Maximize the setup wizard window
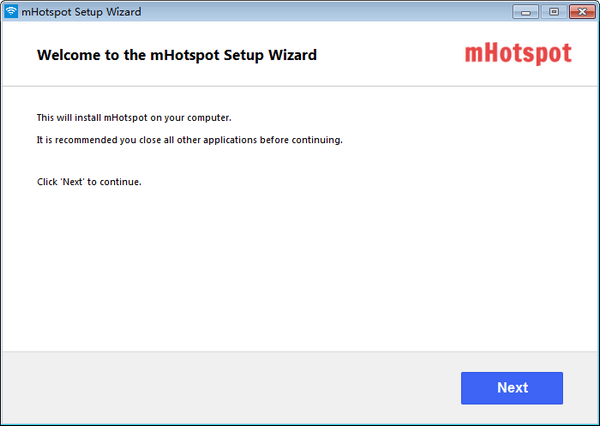Viewport: 600px width, 426px height. point(552,11)
